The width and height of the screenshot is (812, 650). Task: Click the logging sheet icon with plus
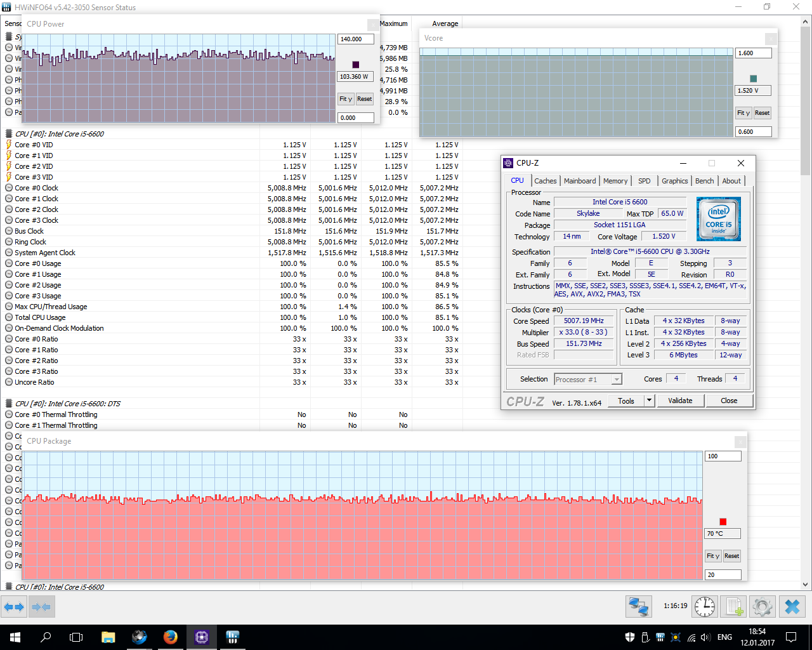click(735, 607)
